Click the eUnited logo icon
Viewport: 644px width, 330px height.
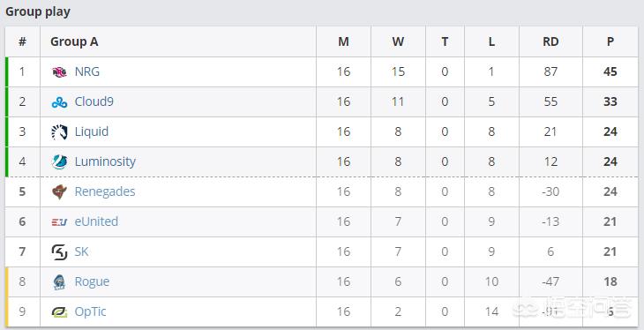click(x=60, y=222)
